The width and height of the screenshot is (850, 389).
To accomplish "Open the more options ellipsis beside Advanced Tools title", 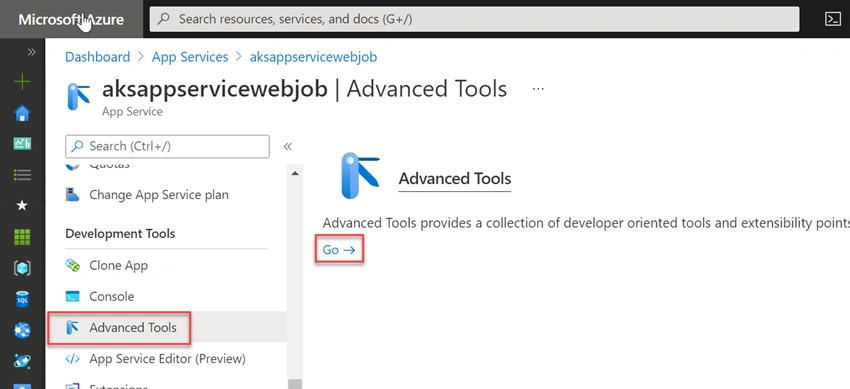I will (x=538, y=88).
